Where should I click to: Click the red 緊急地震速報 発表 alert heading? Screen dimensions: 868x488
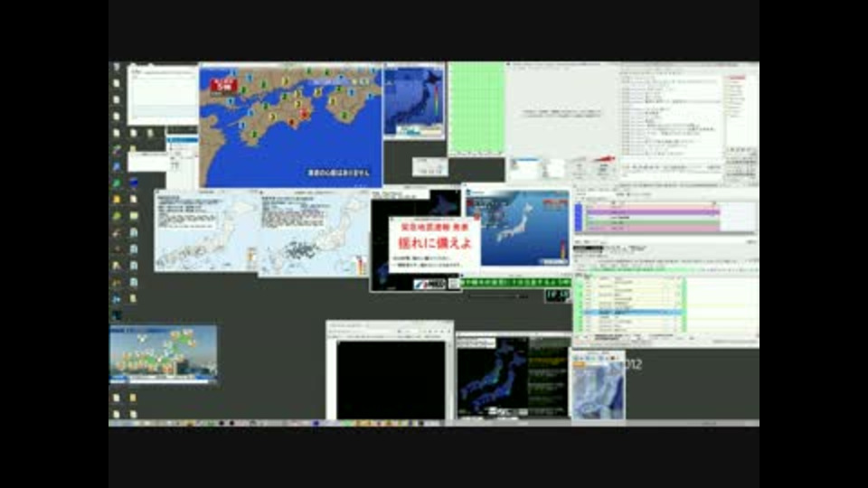434,228
